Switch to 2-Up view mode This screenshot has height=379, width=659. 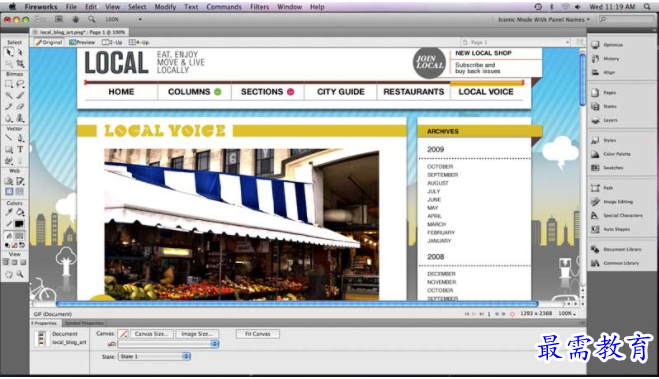[x=112, y=42]
